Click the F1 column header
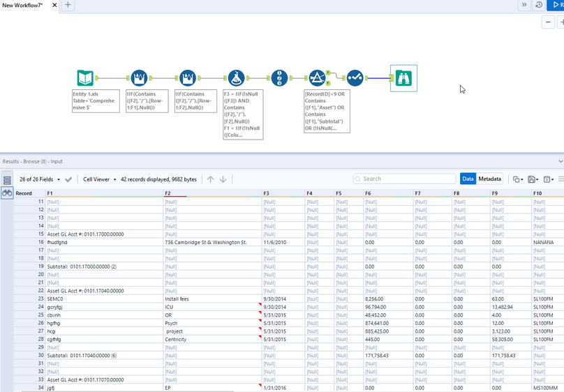 (104, 193)
